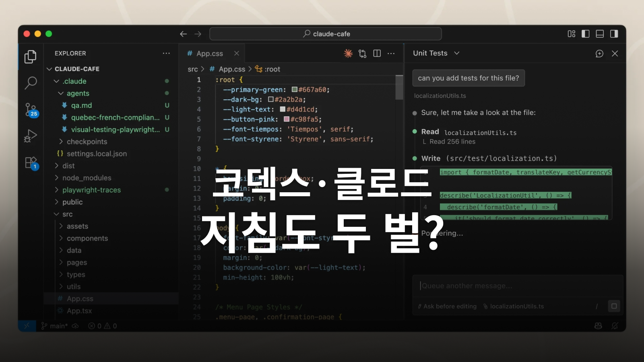Viewport: 644px width, 362px height.
Task: Toggle the secondary side bar visibility
Action: pos(614,34)
